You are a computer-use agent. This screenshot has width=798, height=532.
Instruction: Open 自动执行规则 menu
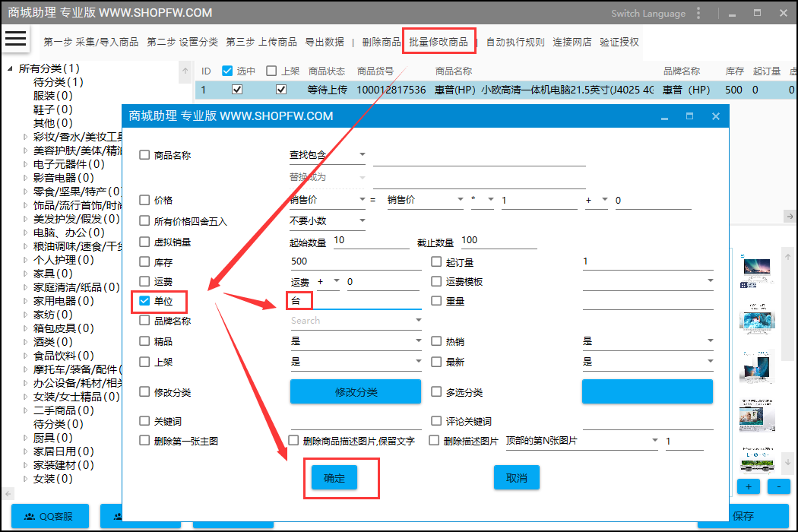pyautogui.click(x=515, y=43)
